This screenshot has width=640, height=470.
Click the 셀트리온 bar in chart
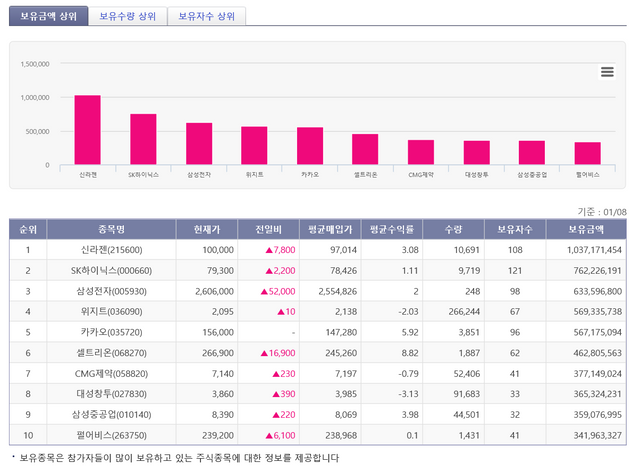point(365,149)
